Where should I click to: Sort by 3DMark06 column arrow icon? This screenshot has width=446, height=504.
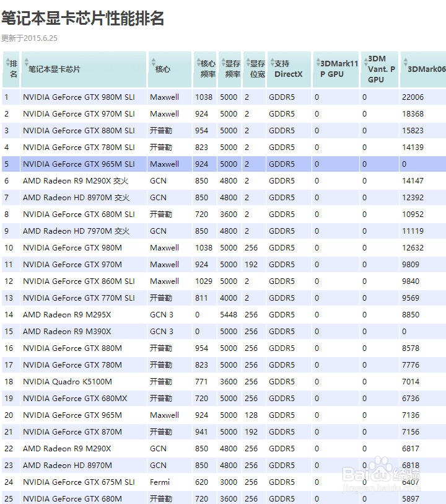tap(406, 62)
